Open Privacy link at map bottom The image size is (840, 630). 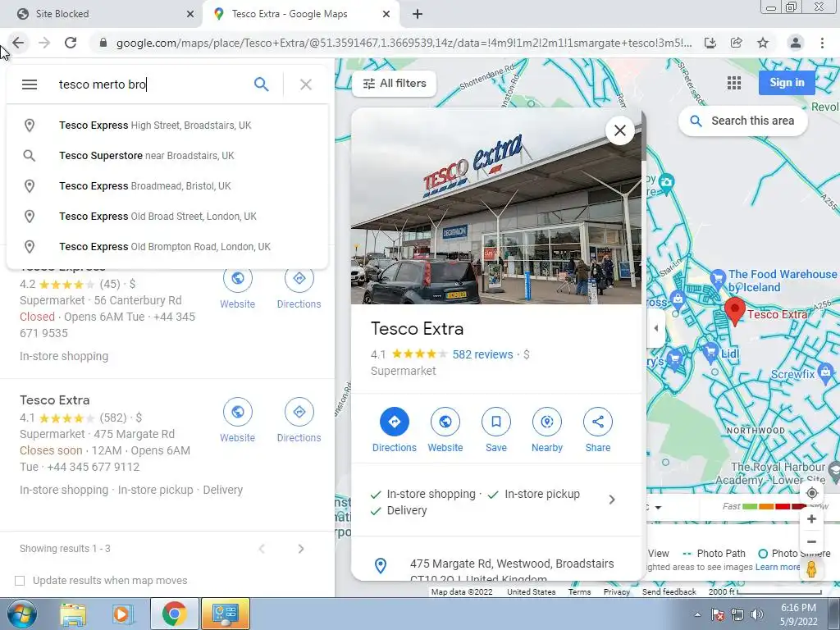click(x=617, y=592)
